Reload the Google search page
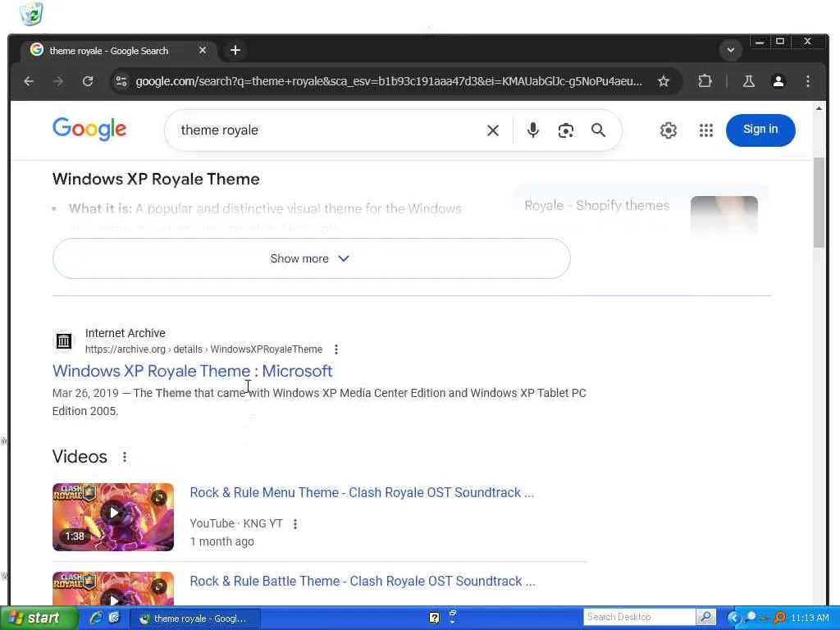Viewport: 840px width, 630px height. [88, 81]
